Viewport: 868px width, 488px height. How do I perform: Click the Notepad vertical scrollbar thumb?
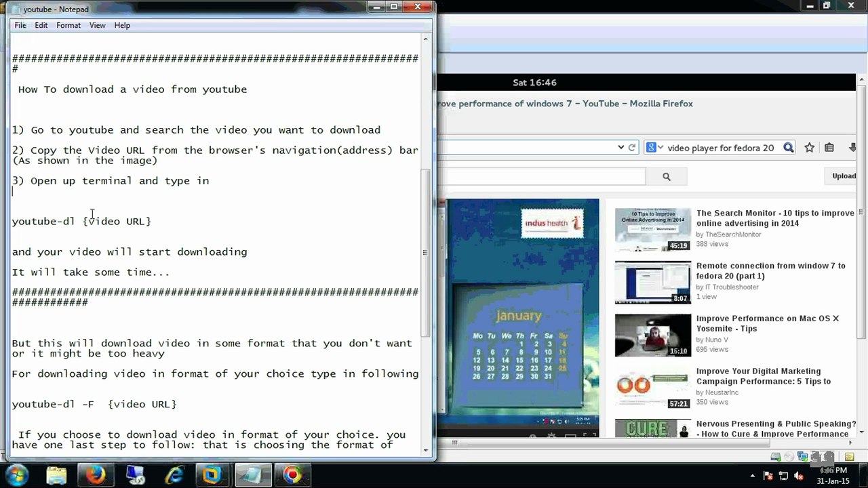pos(426,252)
